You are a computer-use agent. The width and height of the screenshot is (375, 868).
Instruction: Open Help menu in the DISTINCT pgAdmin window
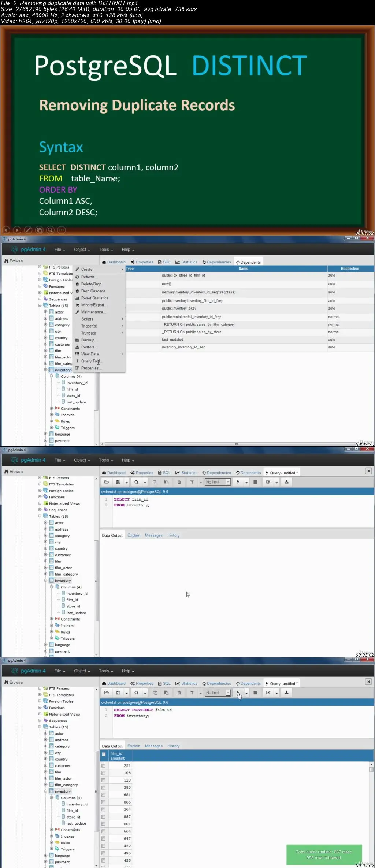click(128, 671)
